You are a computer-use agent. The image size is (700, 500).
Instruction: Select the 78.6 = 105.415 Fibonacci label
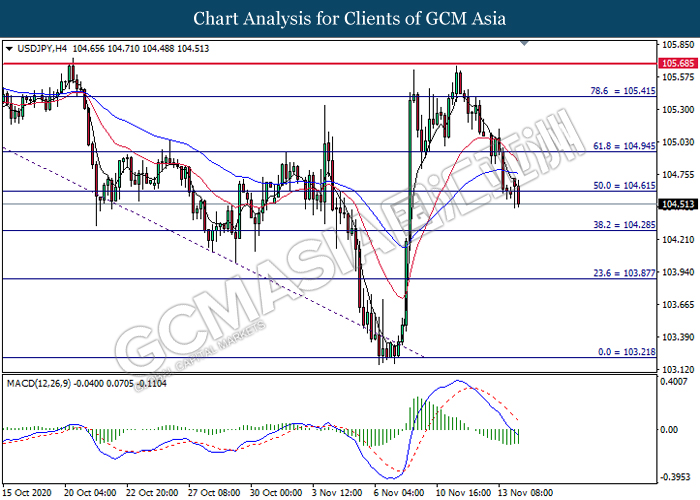pos(623,91)
